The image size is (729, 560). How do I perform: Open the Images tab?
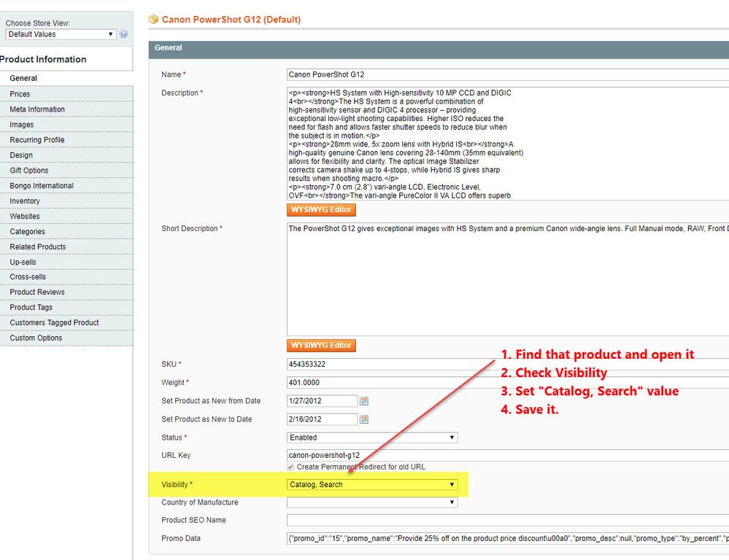[21, 125]
